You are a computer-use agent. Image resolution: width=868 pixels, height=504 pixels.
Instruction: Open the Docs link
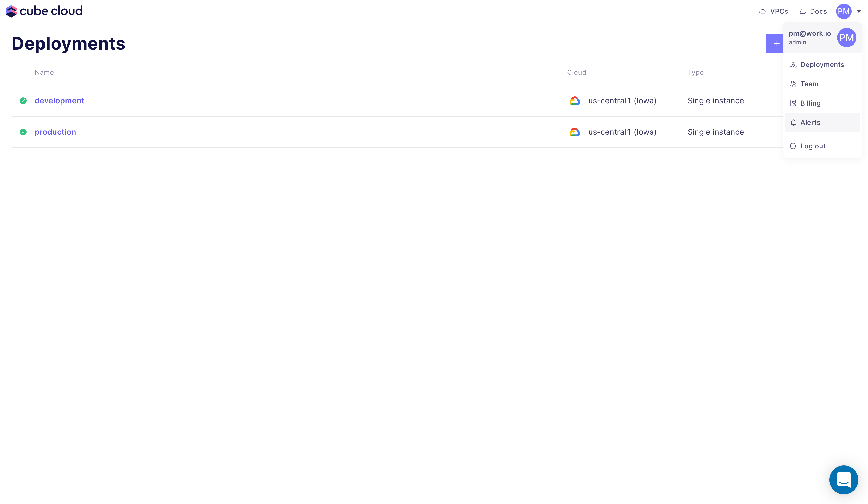pyautogui.click(x=813, y=11)
